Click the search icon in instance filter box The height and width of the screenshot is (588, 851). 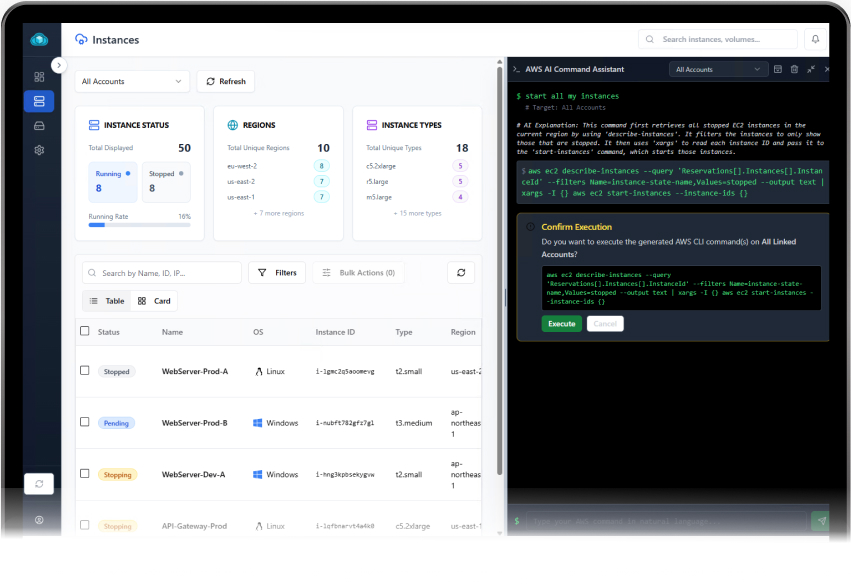coord(92,273)
